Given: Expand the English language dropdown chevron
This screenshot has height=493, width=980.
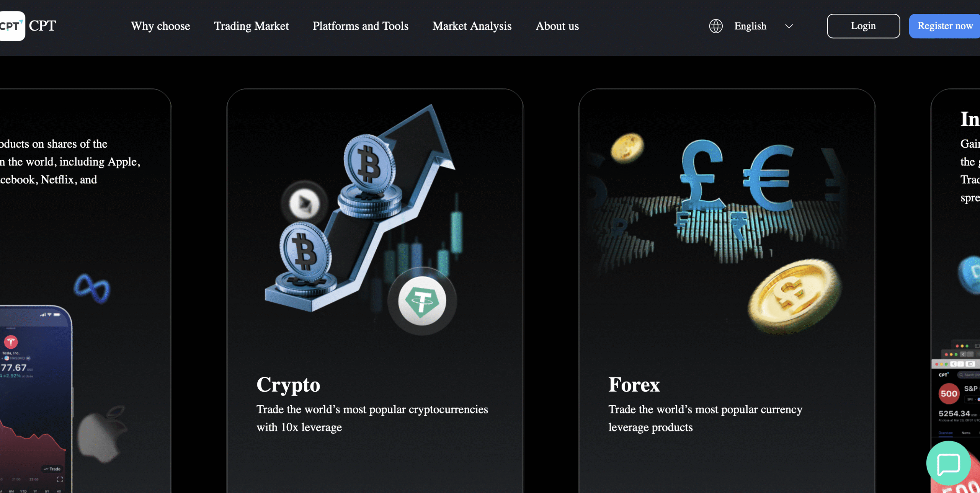Looking at the screenshot, I should click(x=789, y=26).
